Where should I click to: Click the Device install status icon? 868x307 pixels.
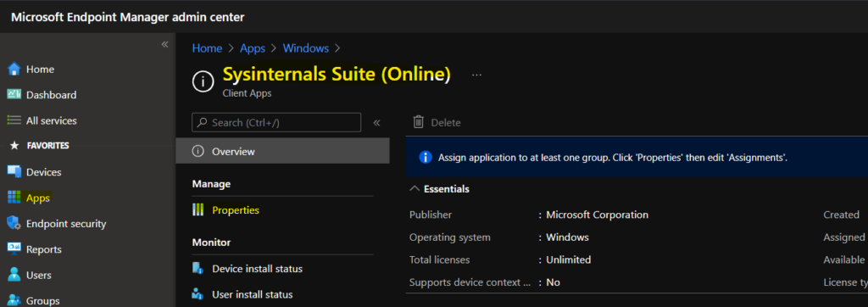pos(198,269)
